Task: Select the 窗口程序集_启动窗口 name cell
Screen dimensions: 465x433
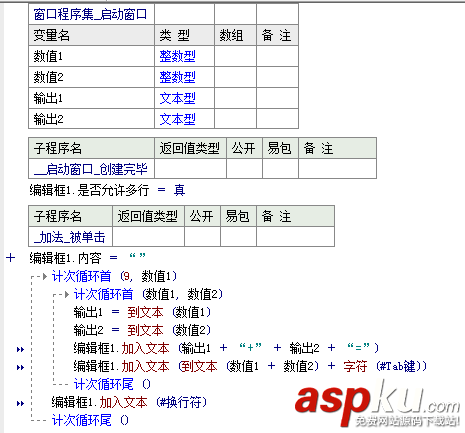Action: click(x=91, y=14)
